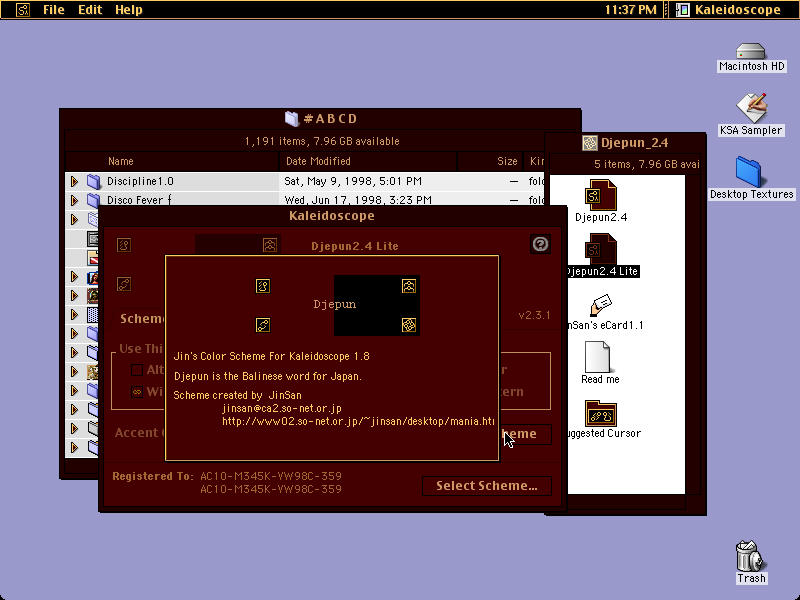The image size is (800, 600).
Task: Switch to the Scheme tab
Action: click(140, 318)
